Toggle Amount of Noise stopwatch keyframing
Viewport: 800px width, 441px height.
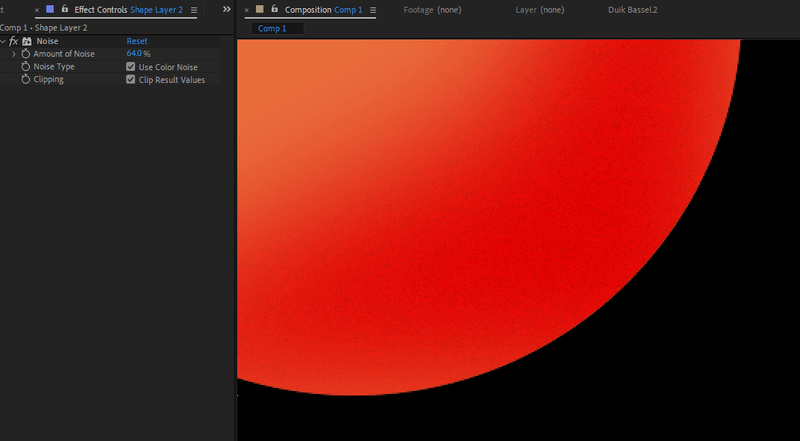(25, 54)
